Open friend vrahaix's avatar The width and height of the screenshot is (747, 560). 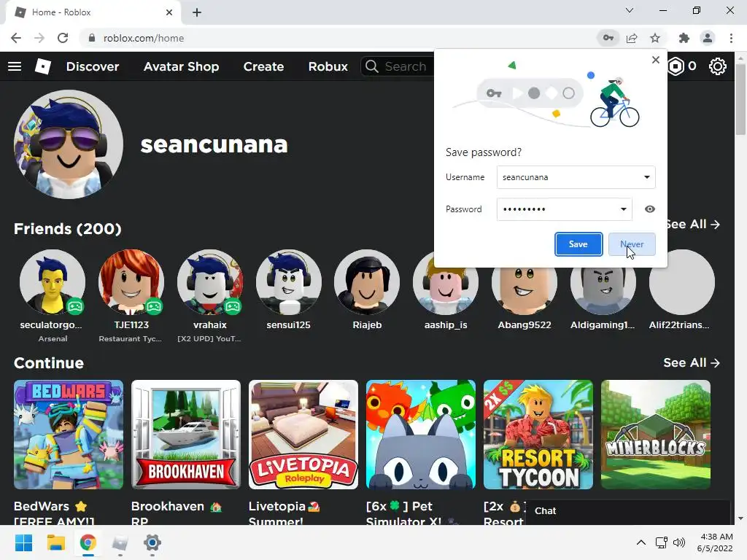[x=210, y=282]
